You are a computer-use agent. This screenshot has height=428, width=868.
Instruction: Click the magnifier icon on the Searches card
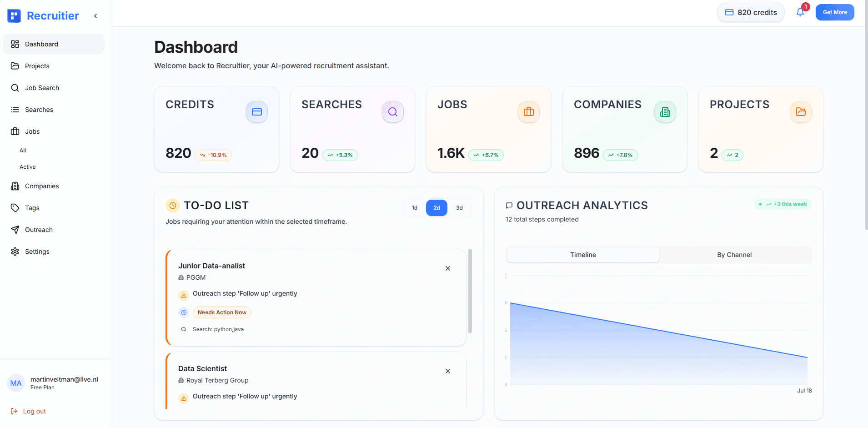pos(392,111)
